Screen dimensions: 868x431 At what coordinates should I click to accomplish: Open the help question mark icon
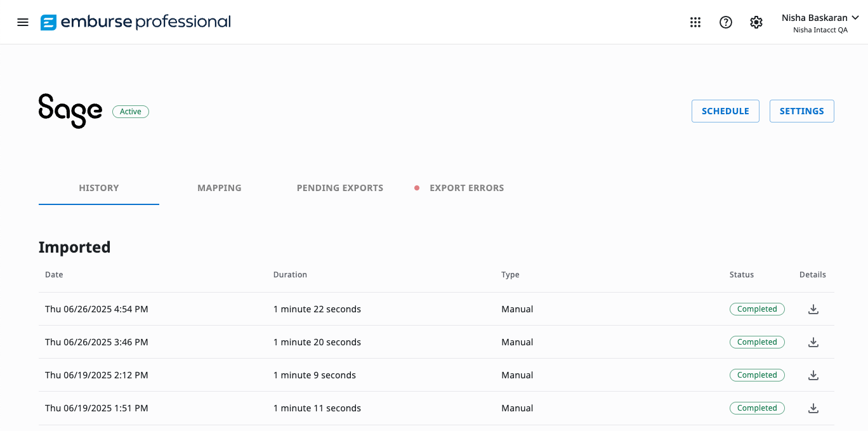(x=726, y=22)
